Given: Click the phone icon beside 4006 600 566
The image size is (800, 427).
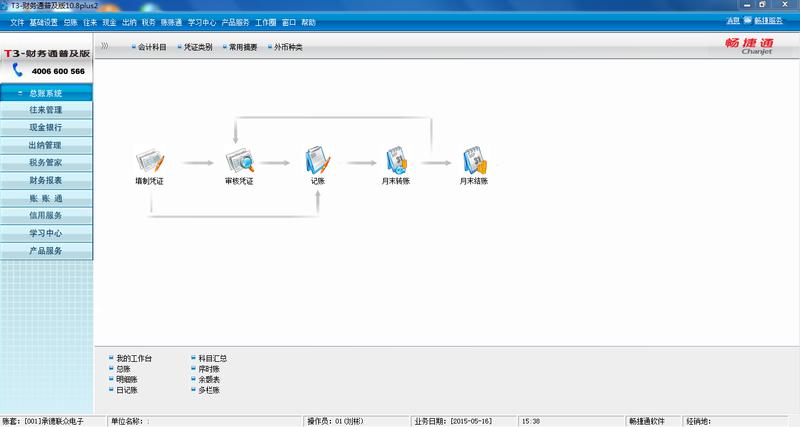Looking at the screenshot, I should (18, 70).
